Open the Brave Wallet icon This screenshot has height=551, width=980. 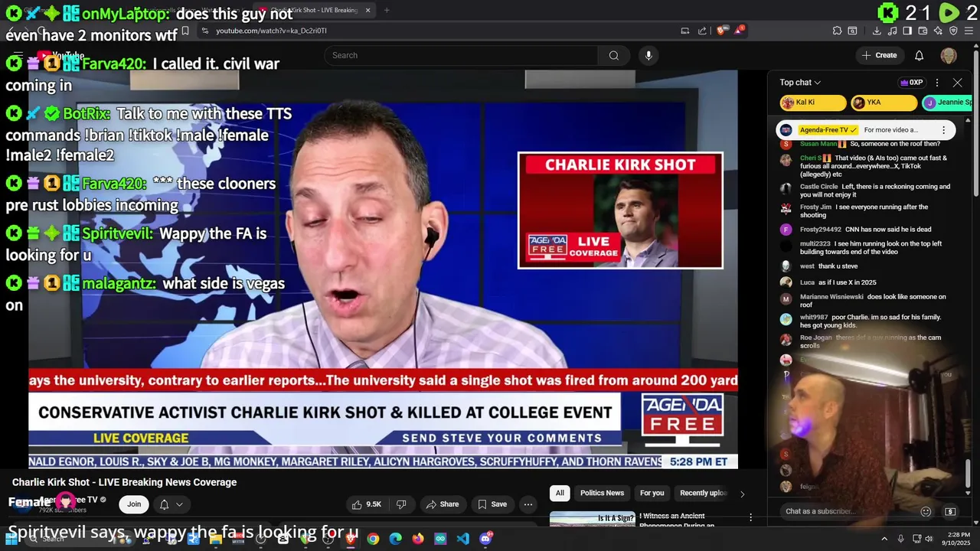coord(923,31)
